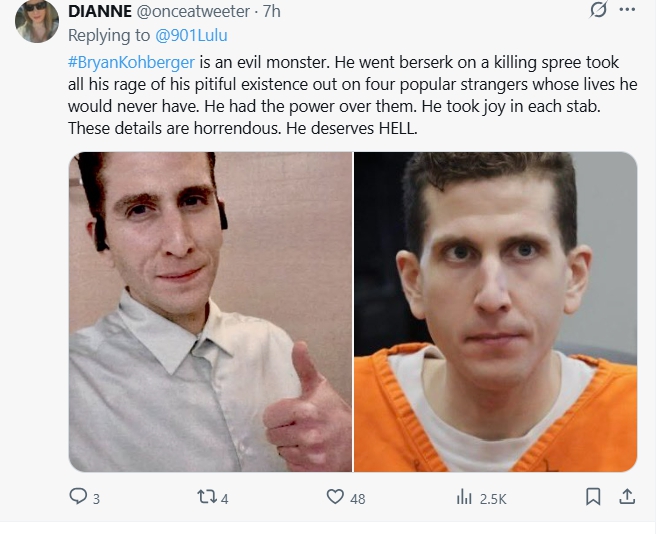Enlarge the thumbs-up photo on the left

(x=210, y=312)
